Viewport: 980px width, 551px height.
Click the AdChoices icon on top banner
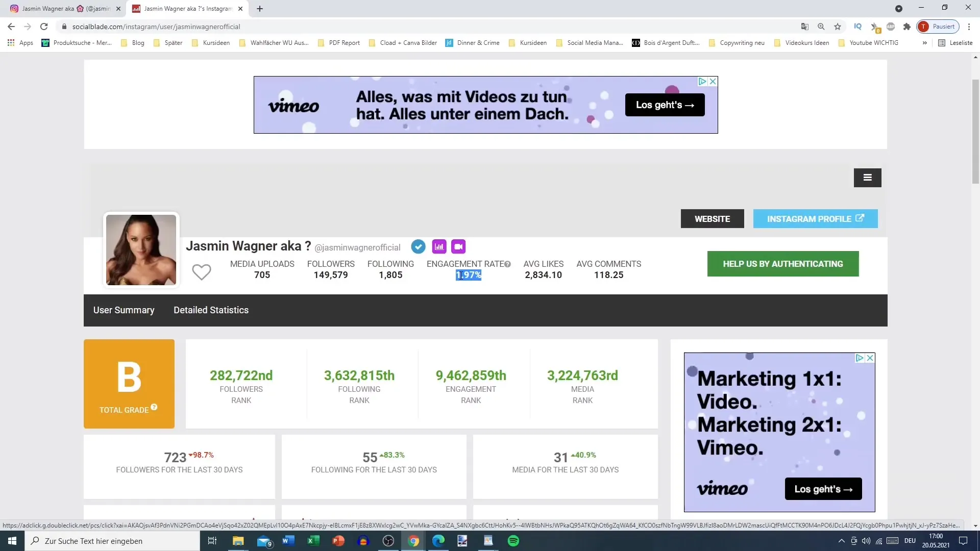click(x=702, y=82)
